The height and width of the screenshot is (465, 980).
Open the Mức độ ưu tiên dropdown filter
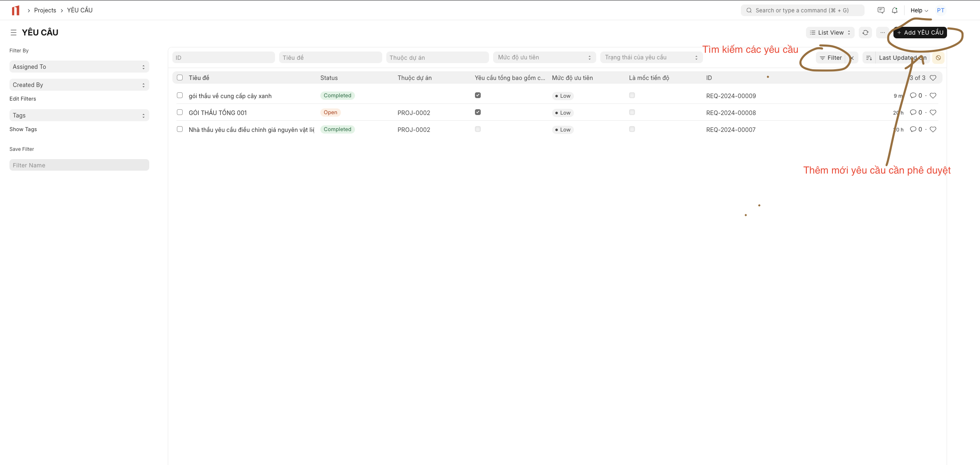[x=544, y=57]
